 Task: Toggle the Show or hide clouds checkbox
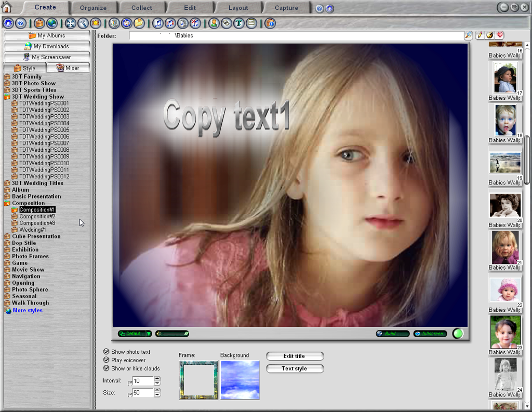(x=107, y=368)
